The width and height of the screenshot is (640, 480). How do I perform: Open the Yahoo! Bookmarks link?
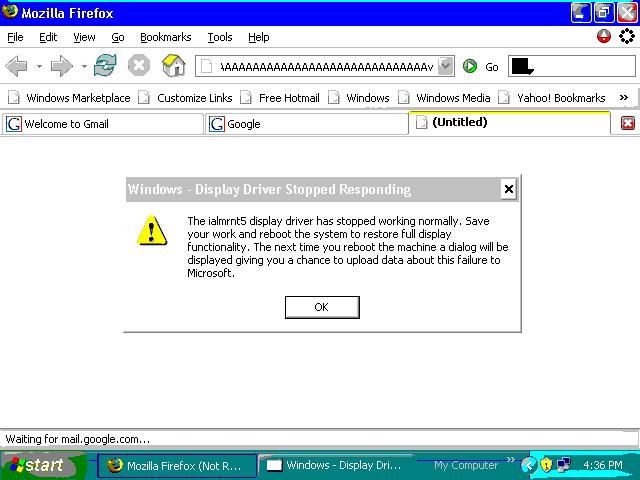(560, 98)
